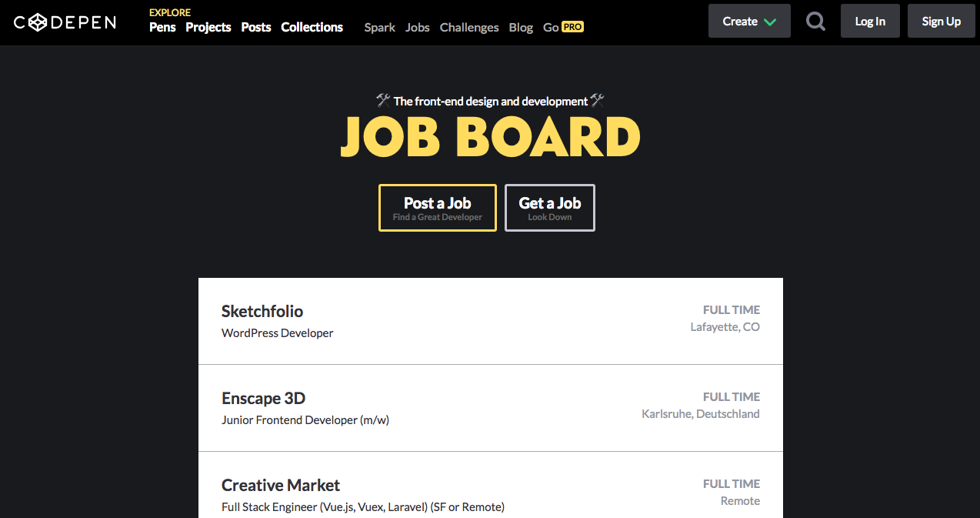
Task: Go to Projects in navigation
Action: click(208, 27)
